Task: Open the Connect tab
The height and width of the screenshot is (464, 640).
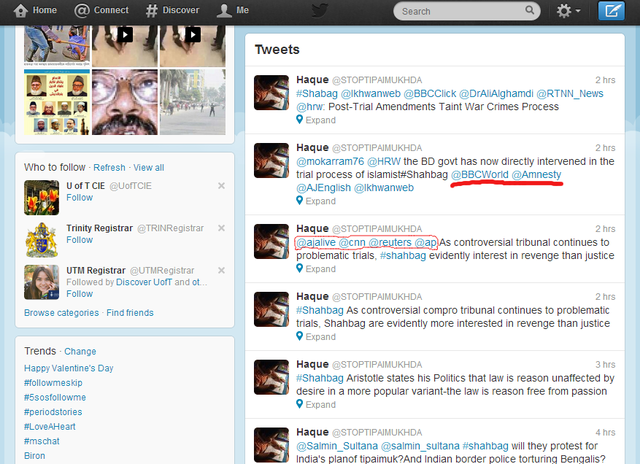Action: (102, 11)
